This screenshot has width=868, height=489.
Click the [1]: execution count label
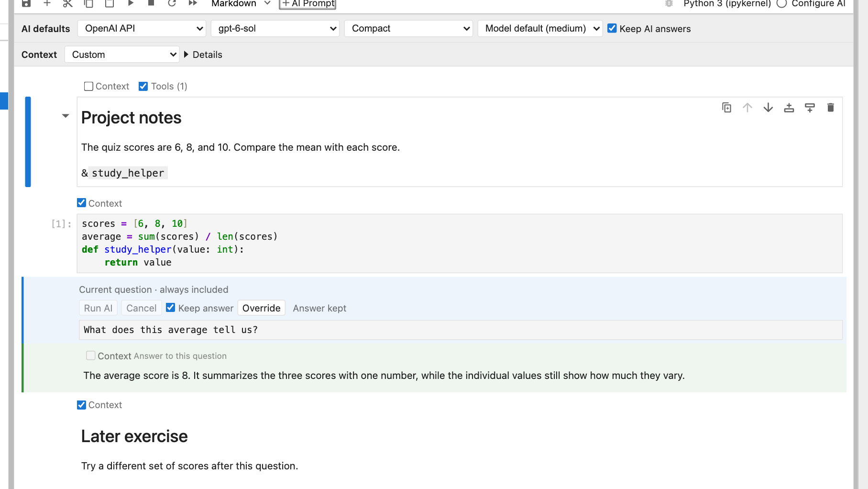pos(61,223)
